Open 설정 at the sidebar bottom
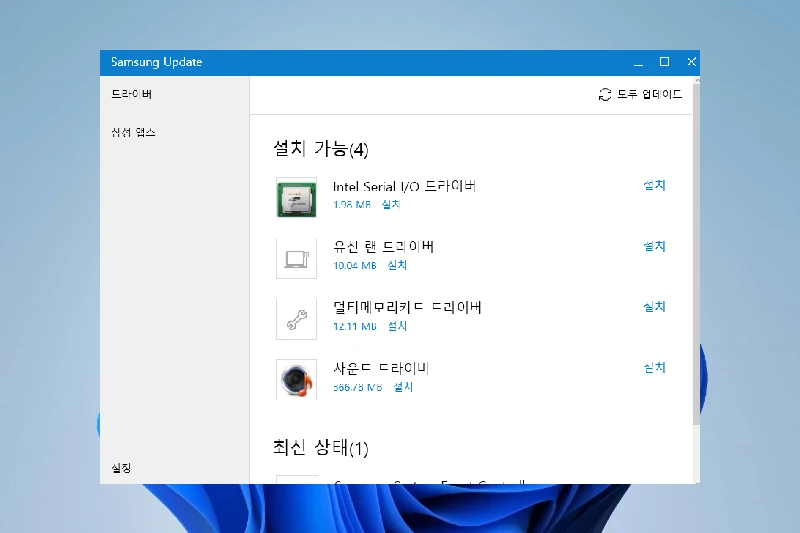The width and height of the screenshot is (800, 533). pyautogui.click(x=121, y=468)
